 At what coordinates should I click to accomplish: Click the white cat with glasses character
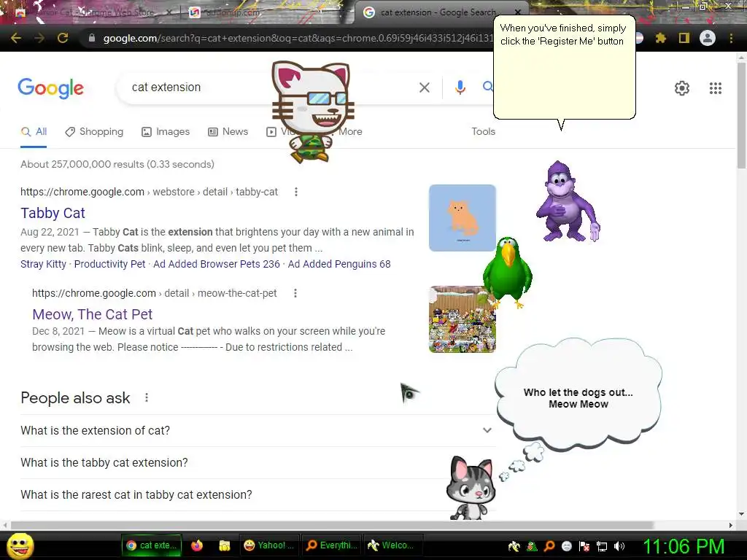[312, 112]
